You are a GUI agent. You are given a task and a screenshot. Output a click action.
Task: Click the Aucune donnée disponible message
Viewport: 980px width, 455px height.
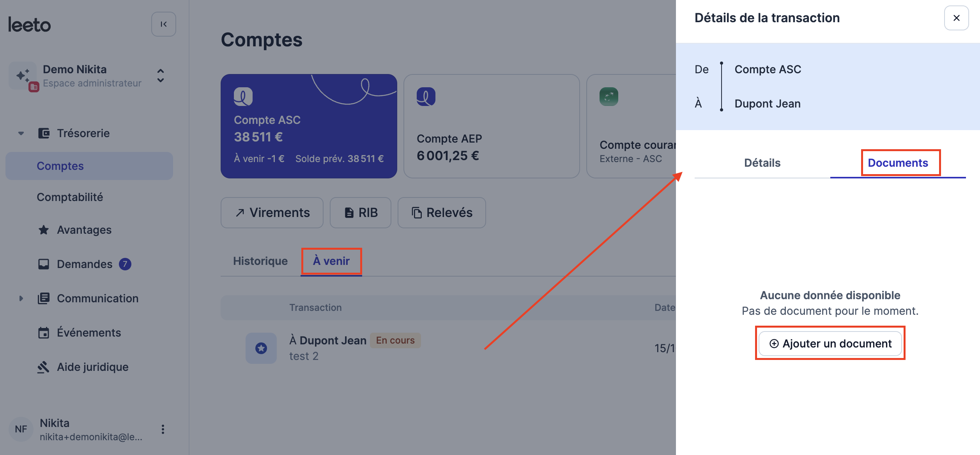tap(830, 295)
